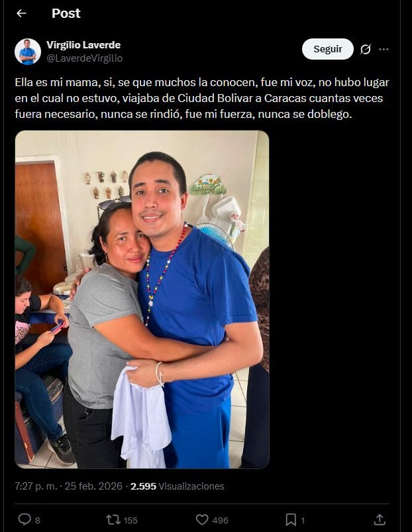
Task: Bookmark the post with the bookmark icon
Action: pyautogui.click(x=291, y=519)
